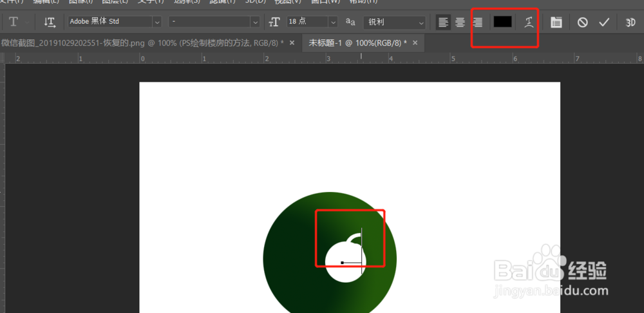The width and height of the screenshot is (644, 313).
Task: Select left align text
Action: coord(443,22)
